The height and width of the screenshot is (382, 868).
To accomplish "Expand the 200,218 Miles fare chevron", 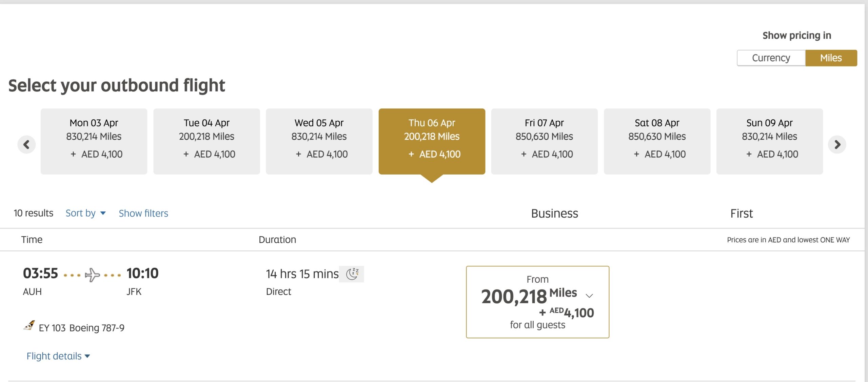I will [589, 296].
